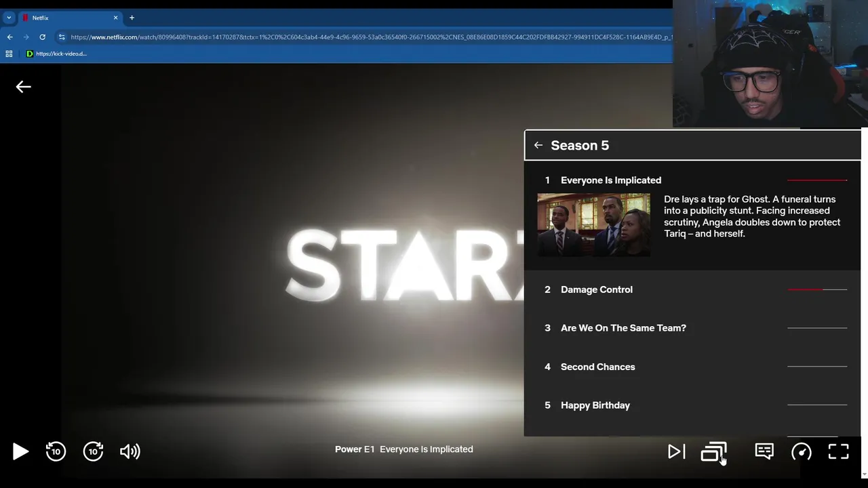Skip forward 10 seconds
Image resolution: width=868 pixels, height=488 pixels.
point(93,451)
